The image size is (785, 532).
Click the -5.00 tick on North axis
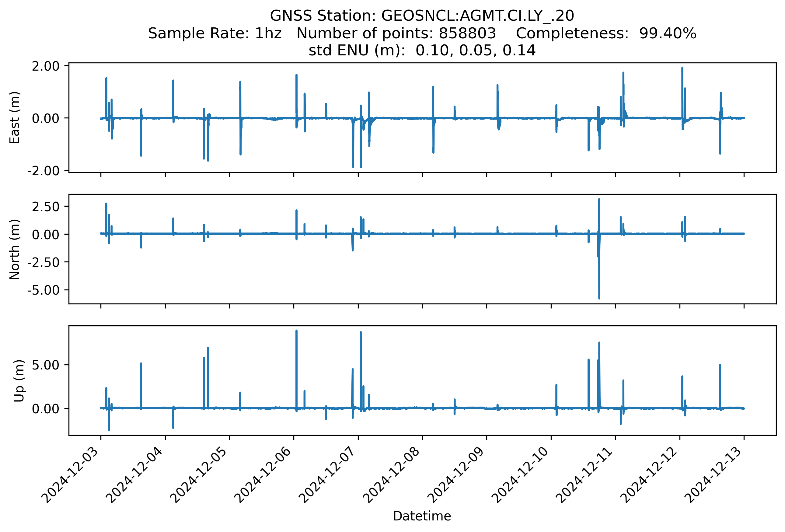coord(43,290)
